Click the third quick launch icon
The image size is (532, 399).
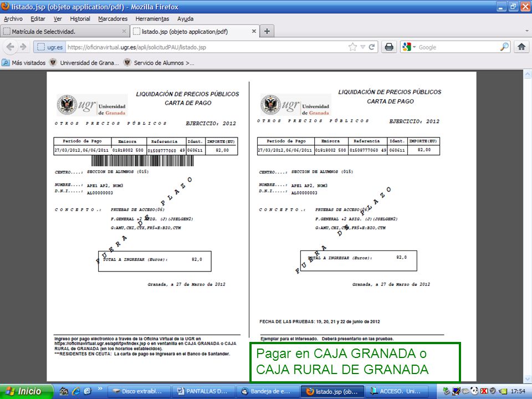tap(88, 391)
